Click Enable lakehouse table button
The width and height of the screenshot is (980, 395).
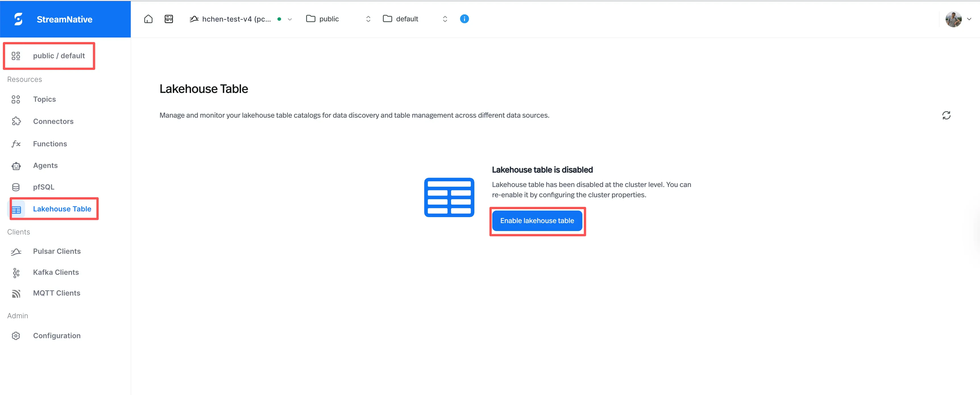coord(537,221)
